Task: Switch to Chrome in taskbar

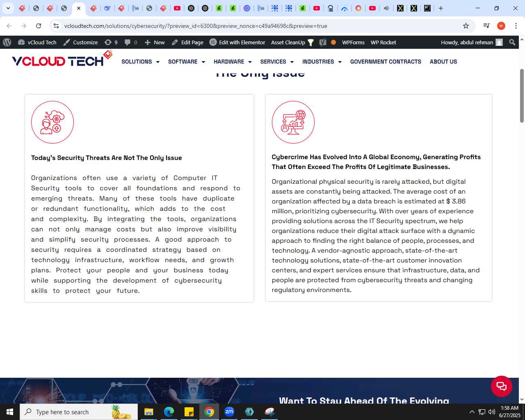Action: [x=209, y=412]
